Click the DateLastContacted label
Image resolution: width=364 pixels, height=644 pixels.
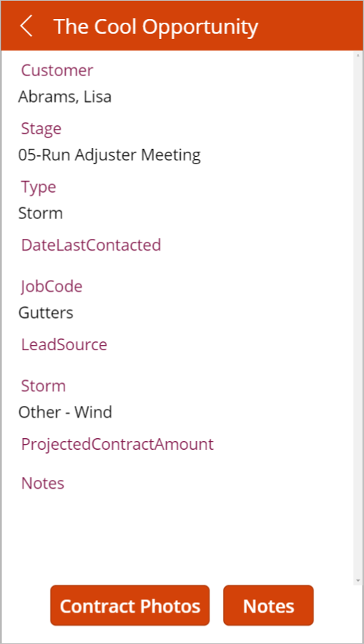tap(91, 245)
